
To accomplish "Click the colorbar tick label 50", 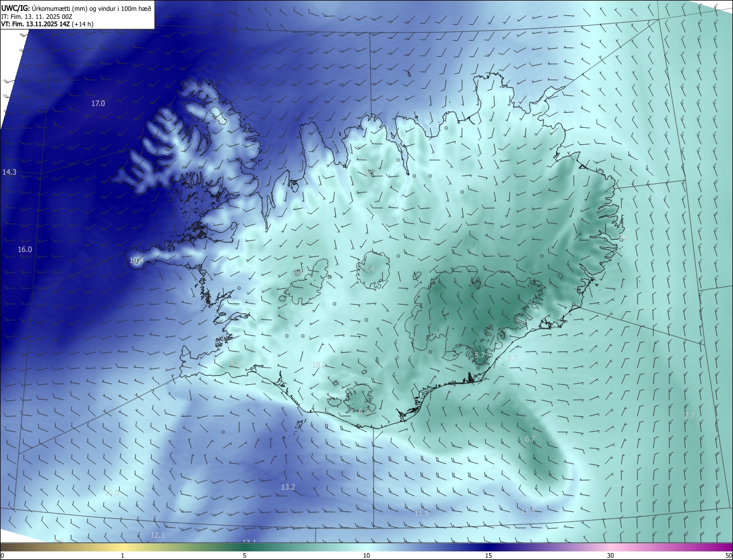I will tap(728, 555).
